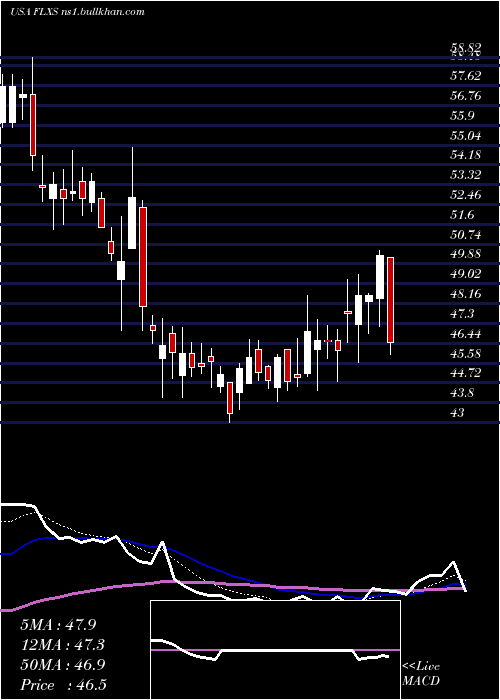Image resolution: width=500 pixels, height=700 pixels.
Task: Select the 53.32 price level label
Action: (466, 175)
